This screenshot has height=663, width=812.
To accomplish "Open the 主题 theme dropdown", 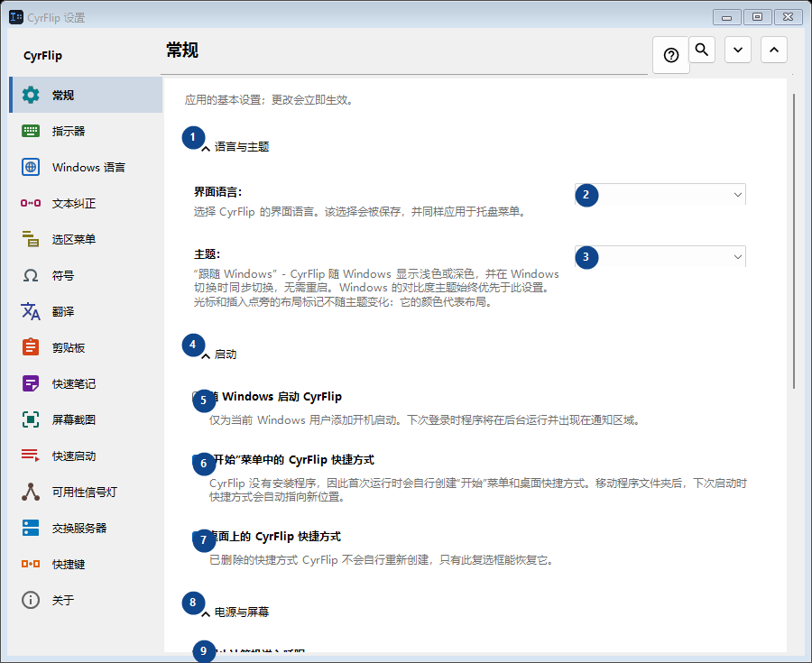I will click(660, 257).
